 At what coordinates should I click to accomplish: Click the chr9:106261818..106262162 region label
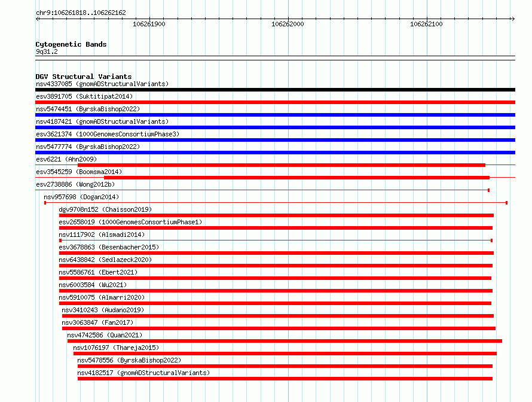(x=81, y=13)
